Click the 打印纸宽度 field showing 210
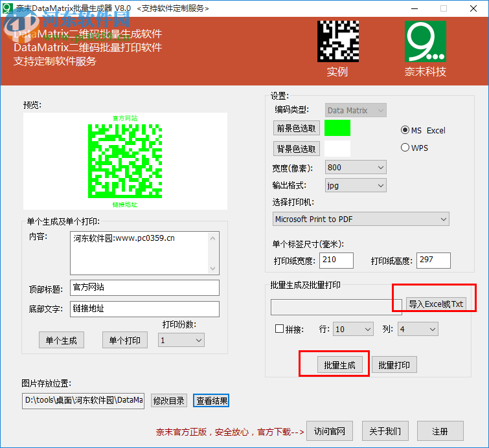The height and width of the screenshot is (448, 489). [336, 260]
